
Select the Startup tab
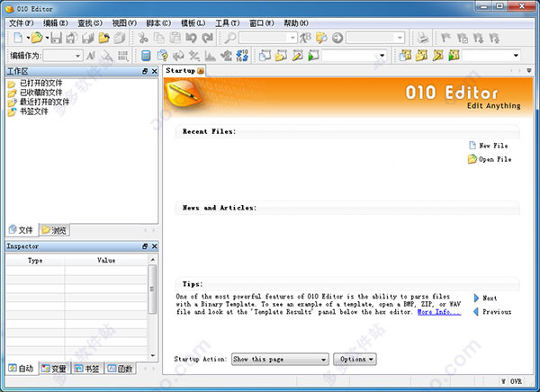click(x=184, y=70)
